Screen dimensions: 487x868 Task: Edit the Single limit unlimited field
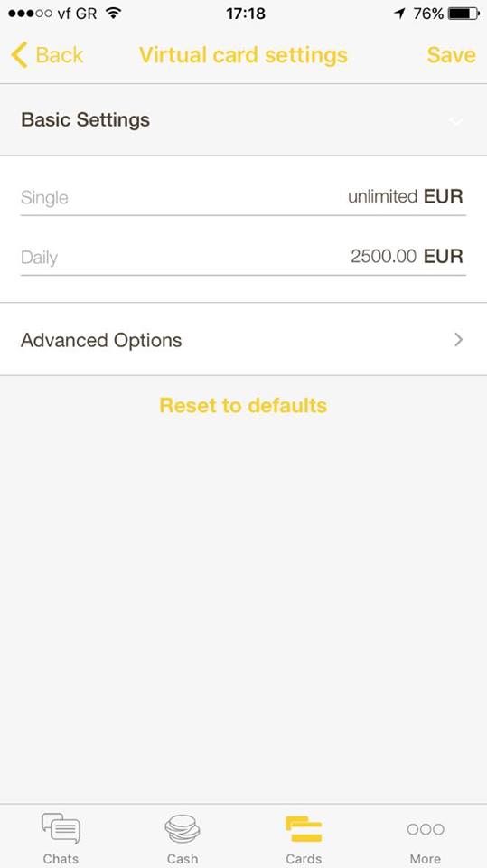click(x=243, y=197)
